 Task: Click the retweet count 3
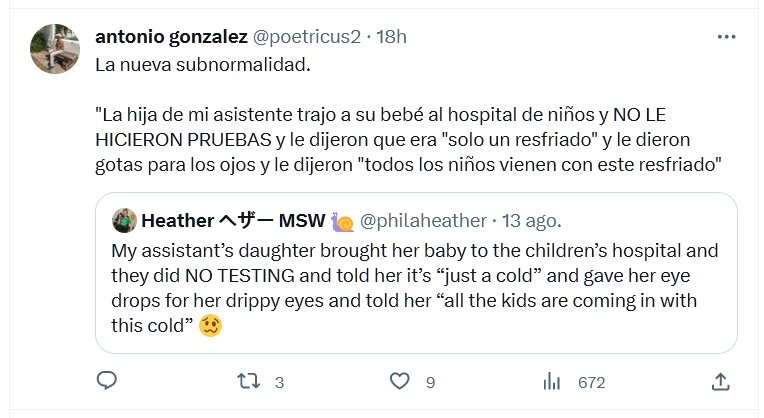tap(279, 382)
